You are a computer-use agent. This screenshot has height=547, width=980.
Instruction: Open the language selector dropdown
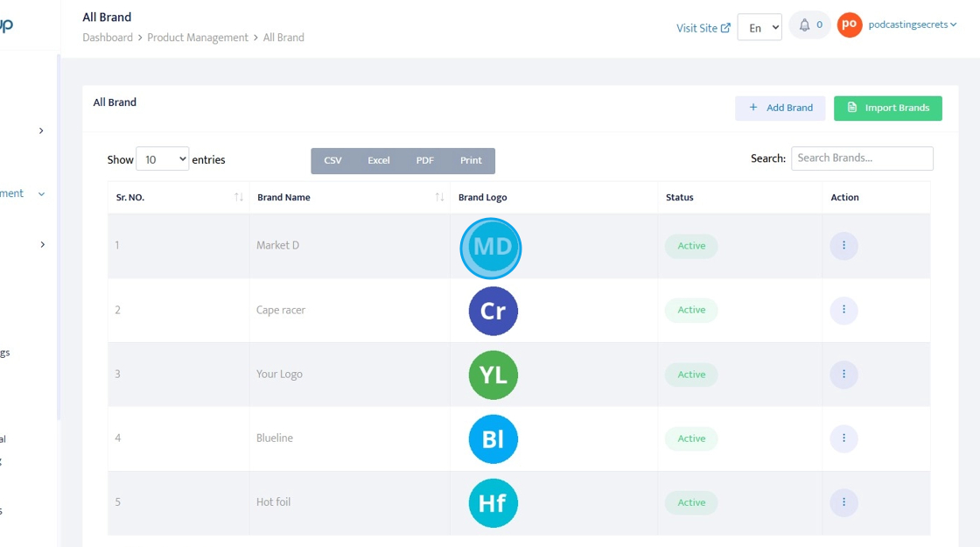pos(759,27)
